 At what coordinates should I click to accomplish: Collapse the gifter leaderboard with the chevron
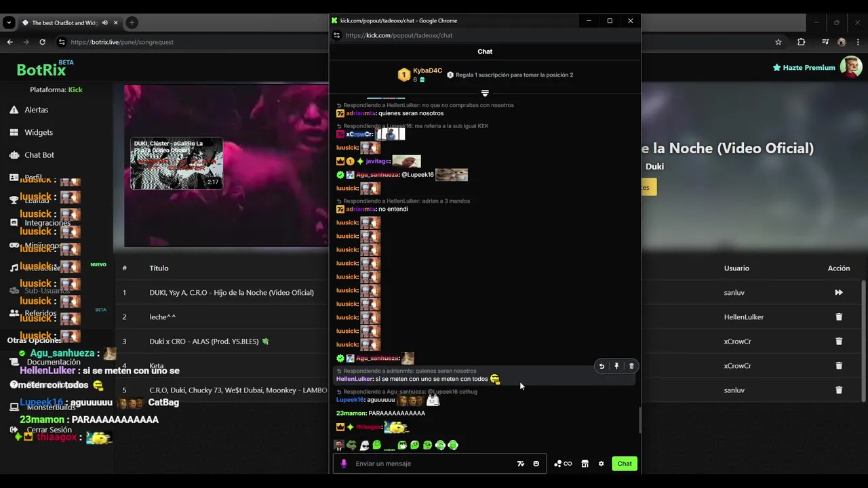485,94
